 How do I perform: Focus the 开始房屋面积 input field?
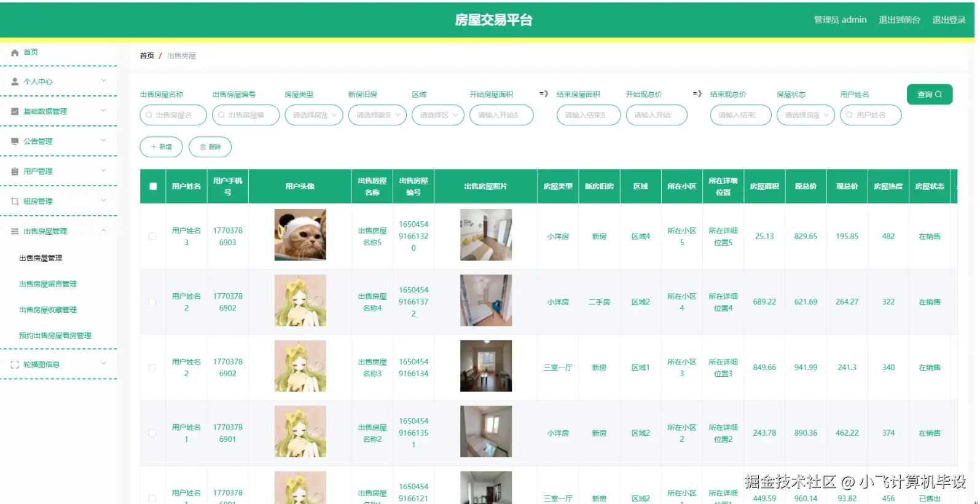[x=501, y=115]
